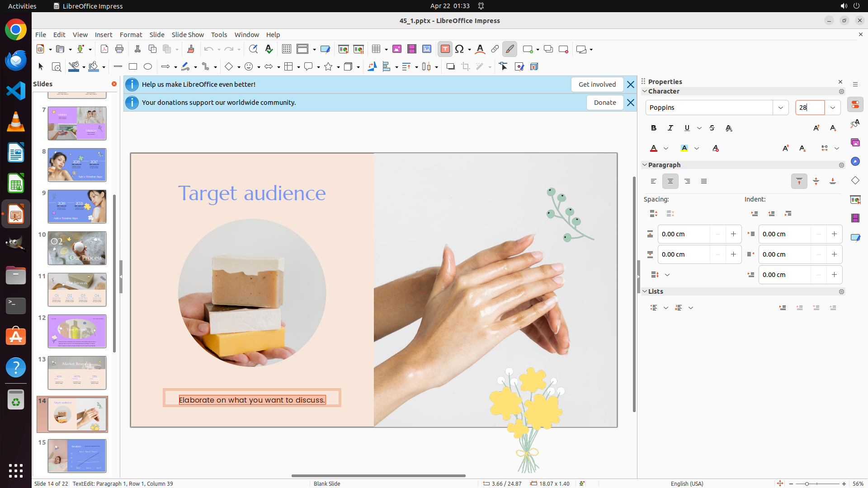Click the Clone Formatting paintbrush icon

[190, 49]
